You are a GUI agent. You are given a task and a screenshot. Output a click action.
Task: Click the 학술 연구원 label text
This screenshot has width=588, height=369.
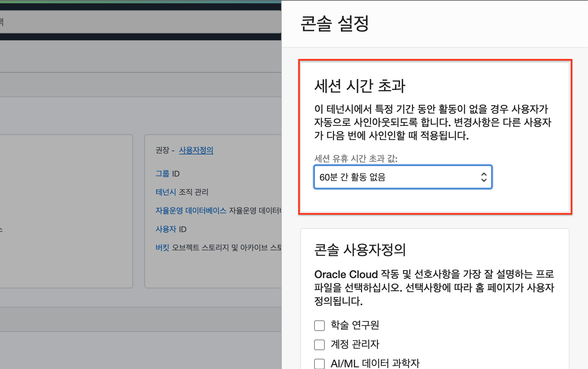[355, 325]
